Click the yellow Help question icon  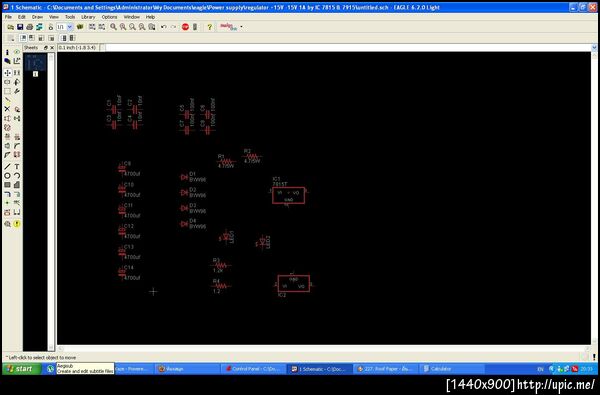tap(209, 27)
